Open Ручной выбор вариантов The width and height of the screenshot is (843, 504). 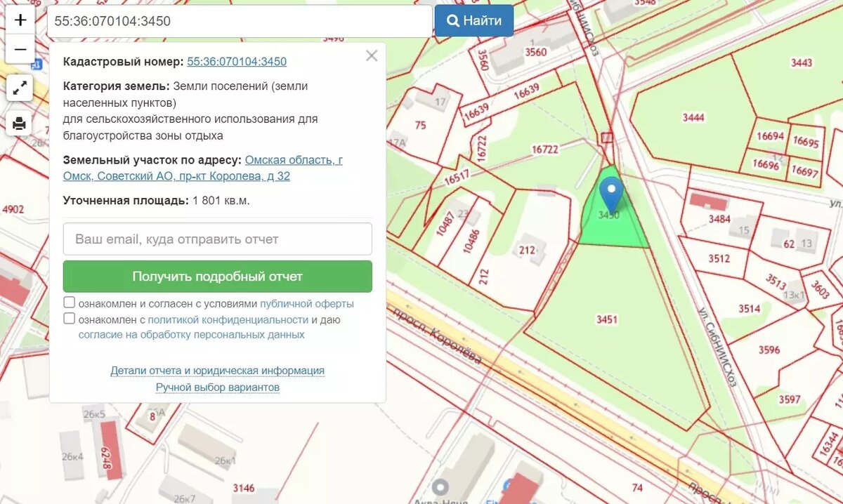coord(218,387)
